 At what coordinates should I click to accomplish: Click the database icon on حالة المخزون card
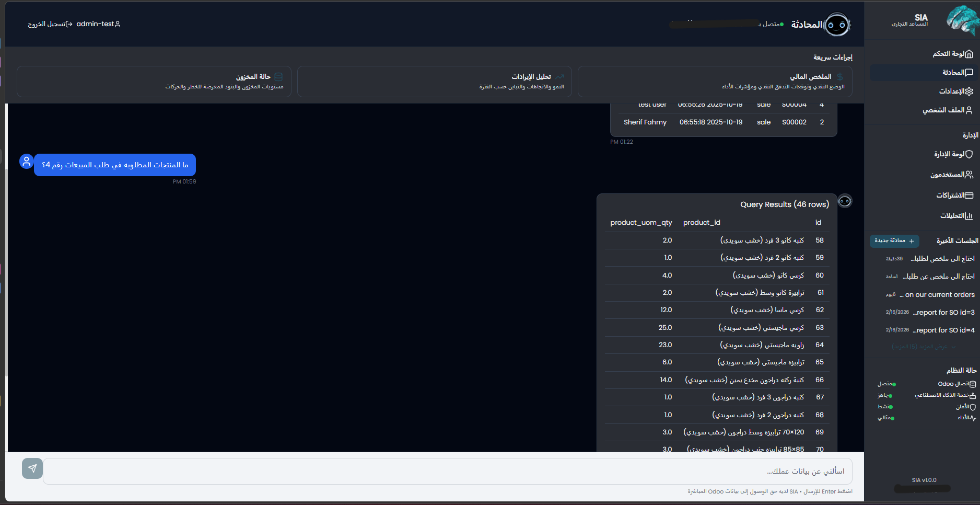(278, 76)
